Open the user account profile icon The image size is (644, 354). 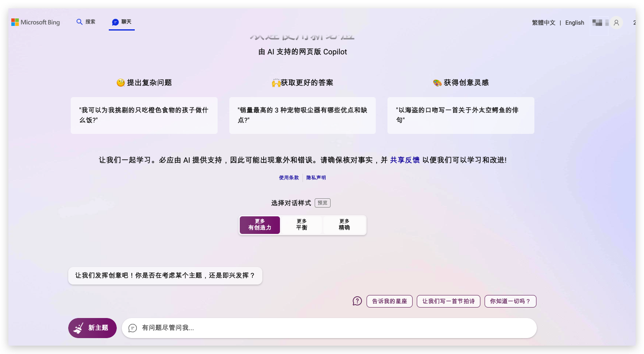click(616, 23)
